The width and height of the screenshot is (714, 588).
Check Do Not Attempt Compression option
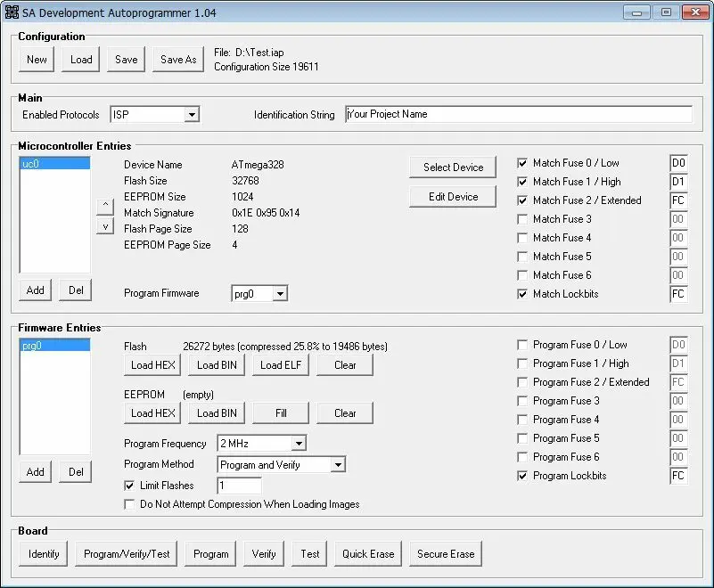pyautogui.click(x=129, y=504)
